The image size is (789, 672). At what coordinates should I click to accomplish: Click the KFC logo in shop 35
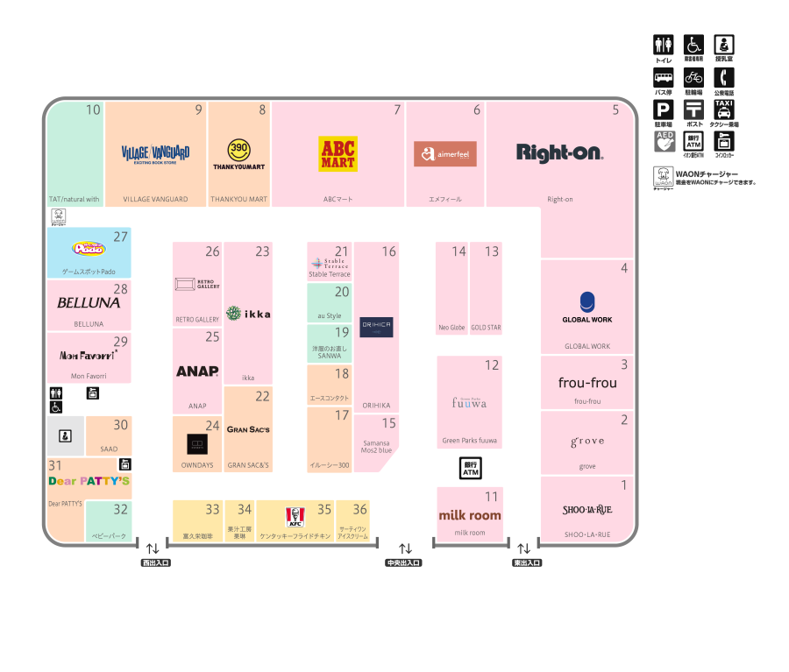(295, 517)
